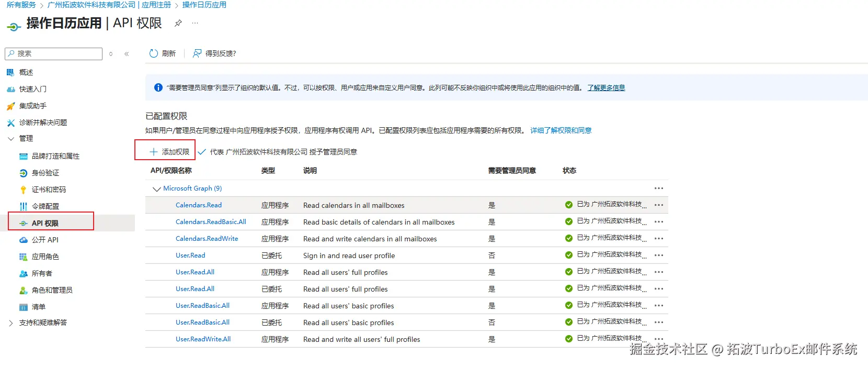Click green status check of Calendars.Read row
This screenshot has height=367, width=868.
[x=569, y=205]
